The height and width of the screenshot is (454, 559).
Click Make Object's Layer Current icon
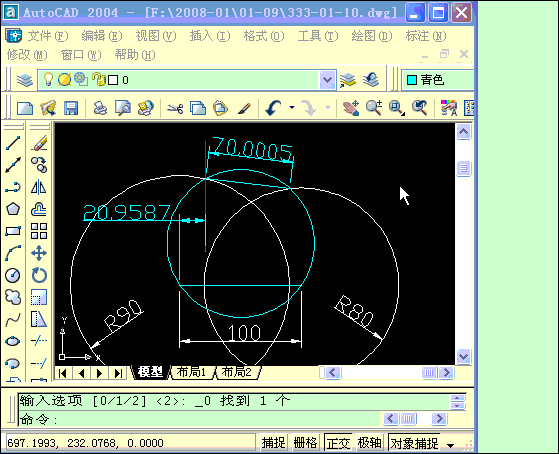click(348, 80)
